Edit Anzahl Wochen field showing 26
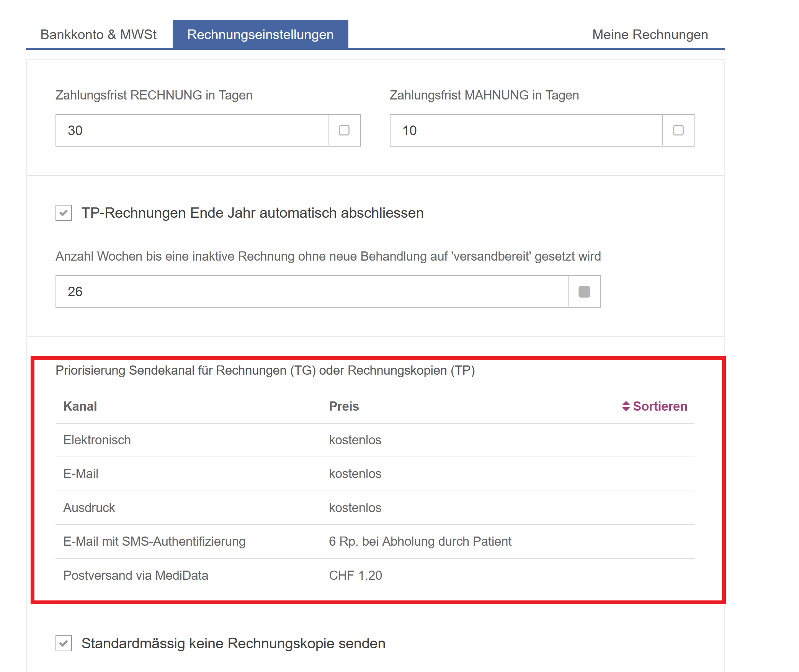This screenshot has height=672, width=799. (312, 292)
